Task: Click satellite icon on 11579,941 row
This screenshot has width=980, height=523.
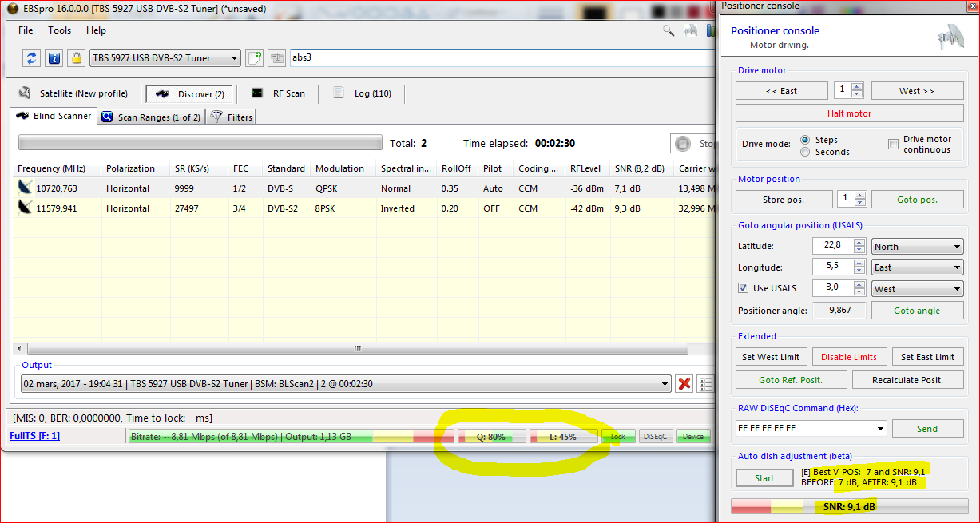Action: (26, 208)
